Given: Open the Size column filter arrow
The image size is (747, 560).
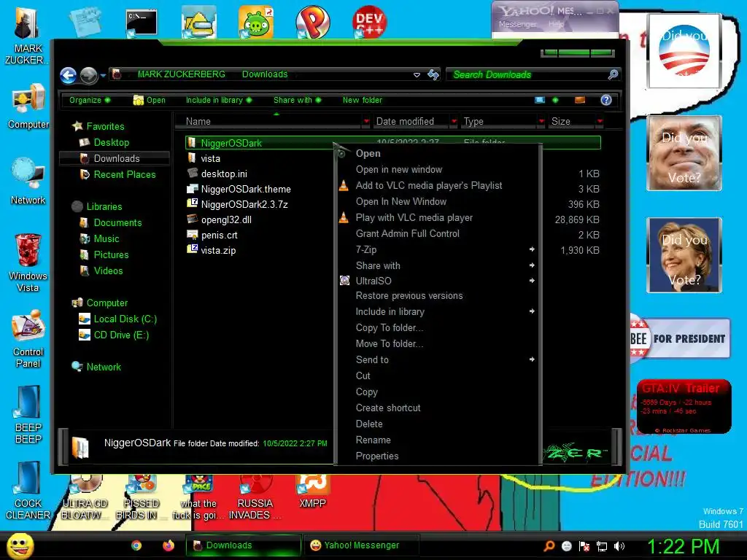Looking at the screenshot, I should pyautogui.click(x=600, y=122).
